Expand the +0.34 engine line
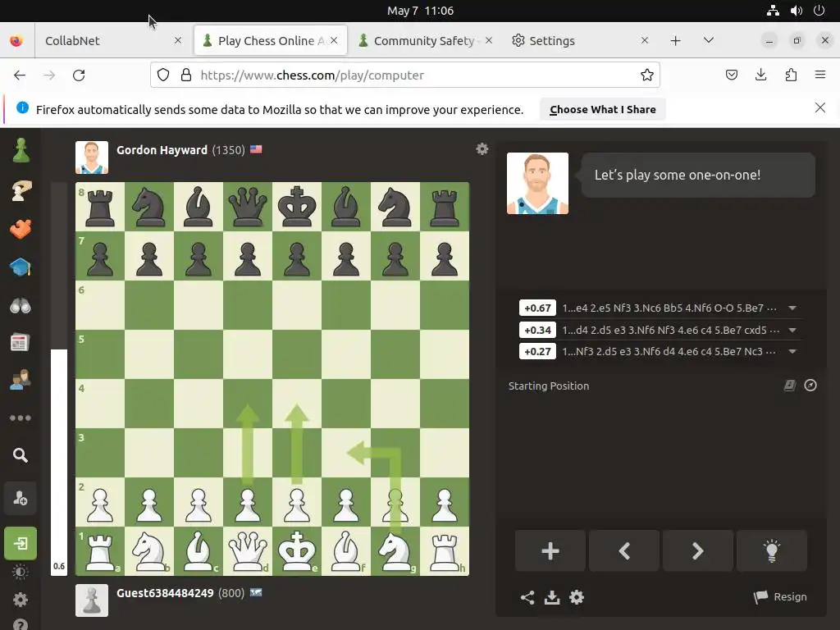 [x=792, y=330]
